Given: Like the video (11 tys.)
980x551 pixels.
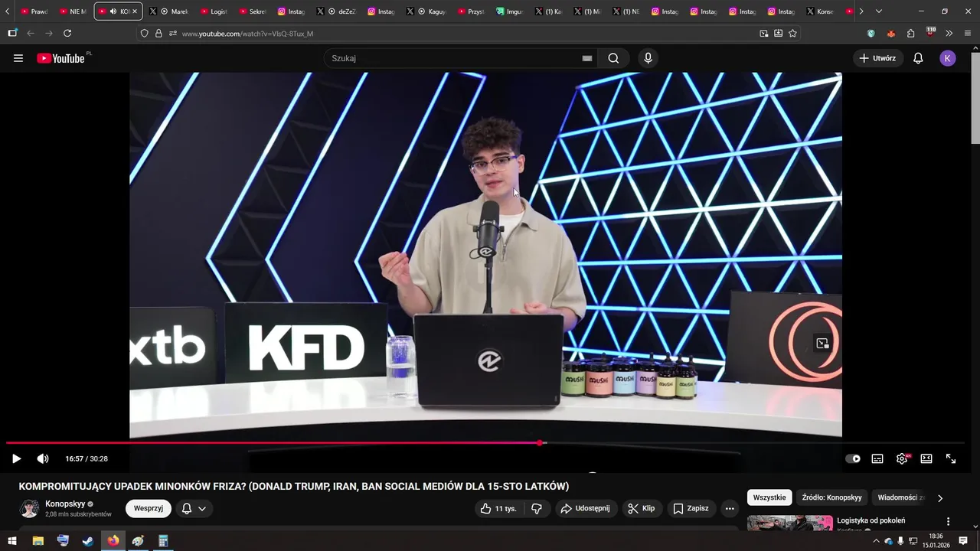Looking at the screenshot, I should [x=498, y=508].
